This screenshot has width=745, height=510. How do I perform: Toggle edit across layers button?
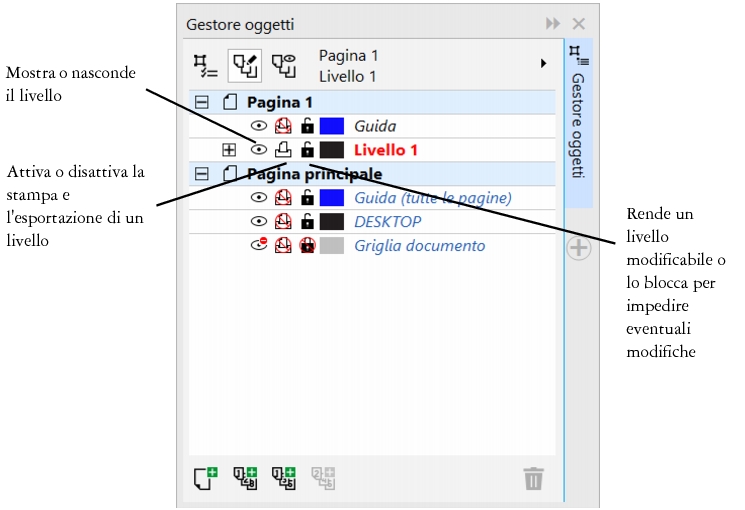(x=245, y=64)
